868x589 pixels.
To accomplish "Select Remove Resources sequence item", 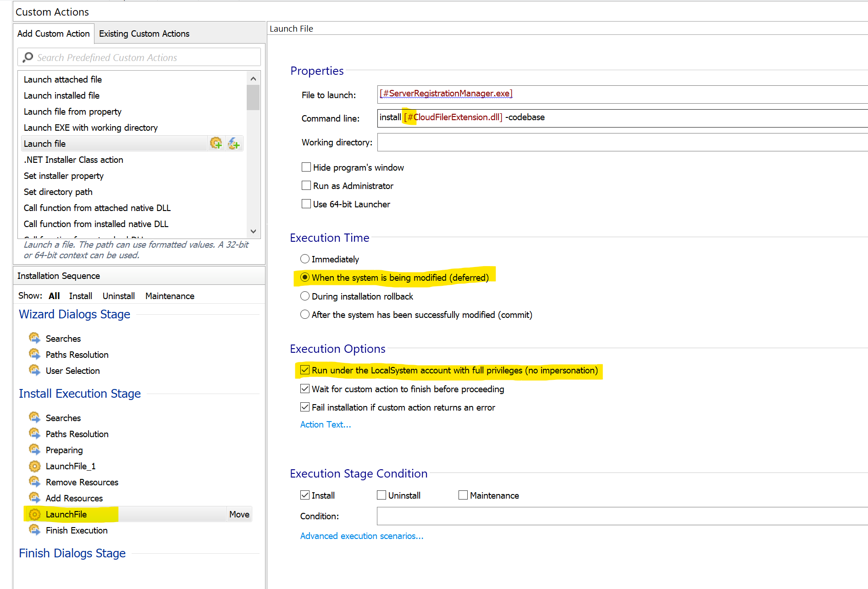I will point(82,482).
